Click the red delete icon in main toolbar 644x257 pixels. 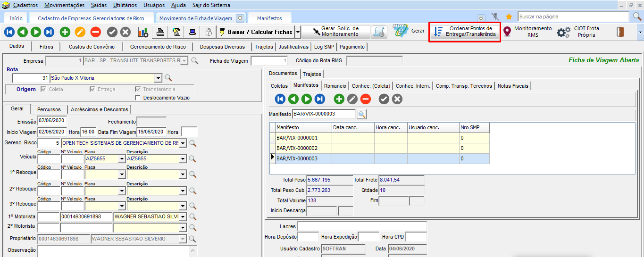tap(95, 32)
